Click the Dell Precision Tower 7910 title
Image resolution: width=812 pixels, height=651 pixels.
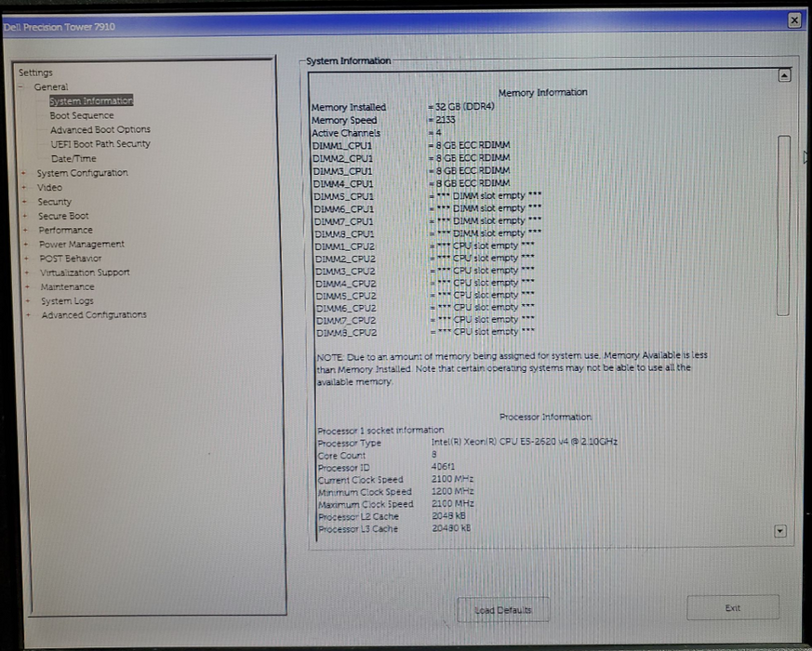pyautogui.click(x=59, y=26)
